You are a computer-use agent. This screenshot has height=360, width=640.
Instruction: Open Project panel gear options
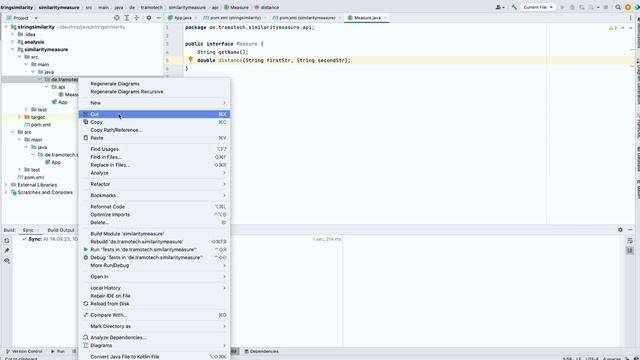pyautogui.click(x=149, y=18)
